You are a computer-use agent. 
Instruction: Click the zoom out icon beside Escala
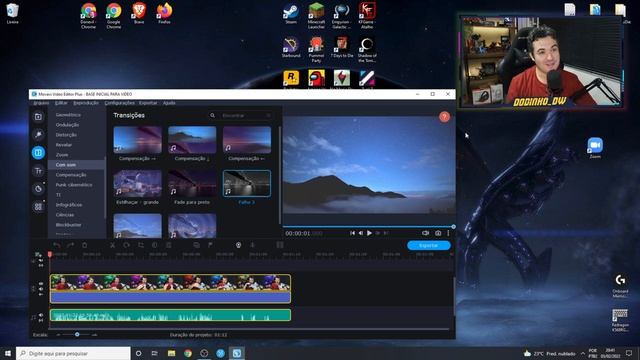click(x=58, y=335)
